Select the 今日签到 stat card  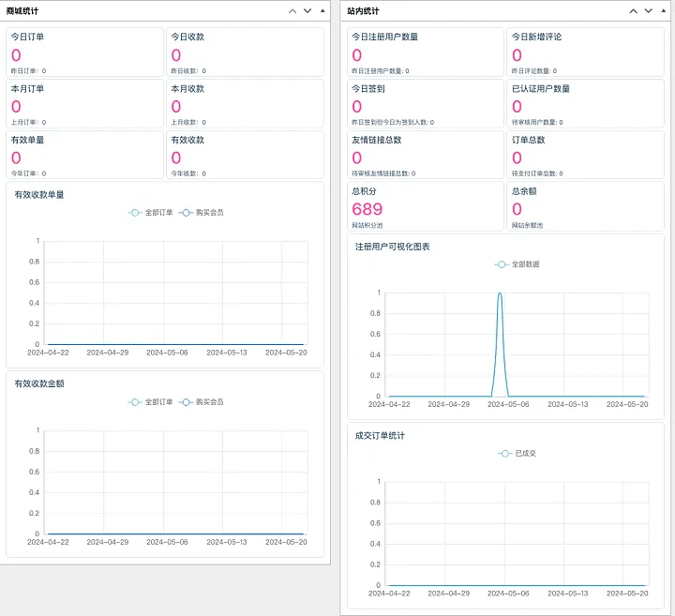[x=426, y=104]
